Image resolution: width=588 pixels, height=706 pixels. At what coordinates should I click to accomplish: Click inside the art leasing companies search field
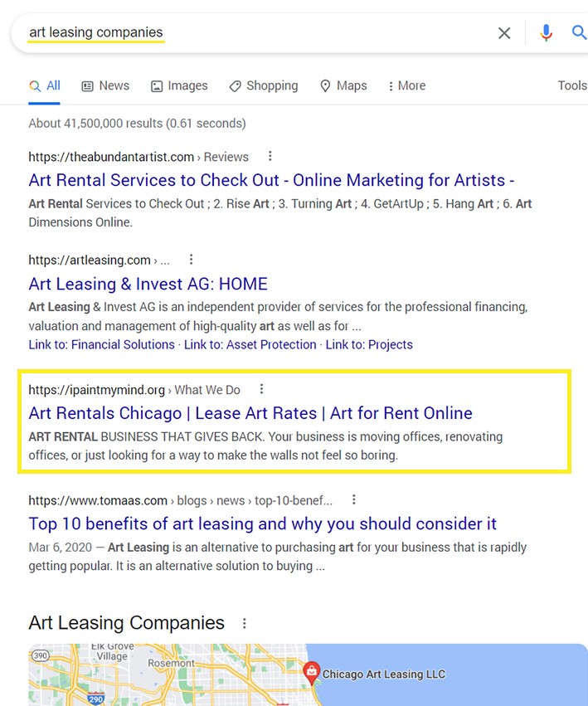pos(249,33)
